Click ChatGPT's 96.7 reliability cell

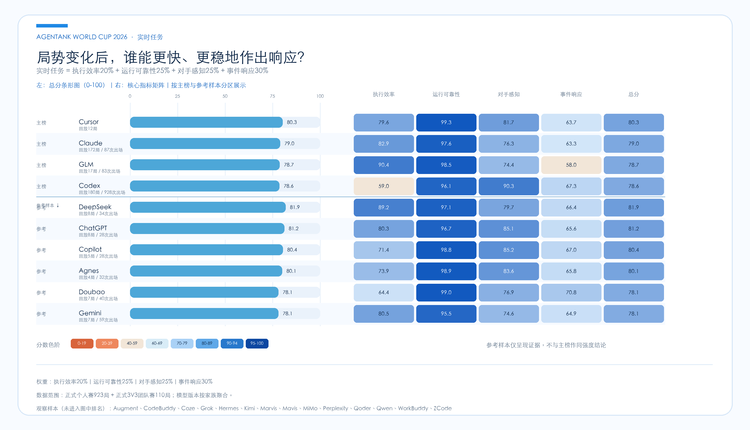446,229
